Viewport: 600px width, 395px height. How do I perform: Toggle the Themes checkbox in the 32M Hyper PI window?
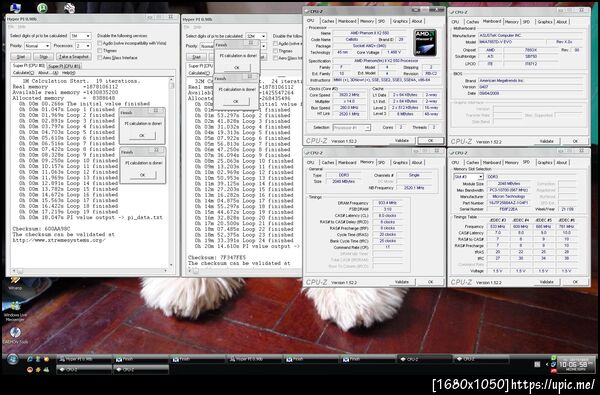[x=276, y=51]
